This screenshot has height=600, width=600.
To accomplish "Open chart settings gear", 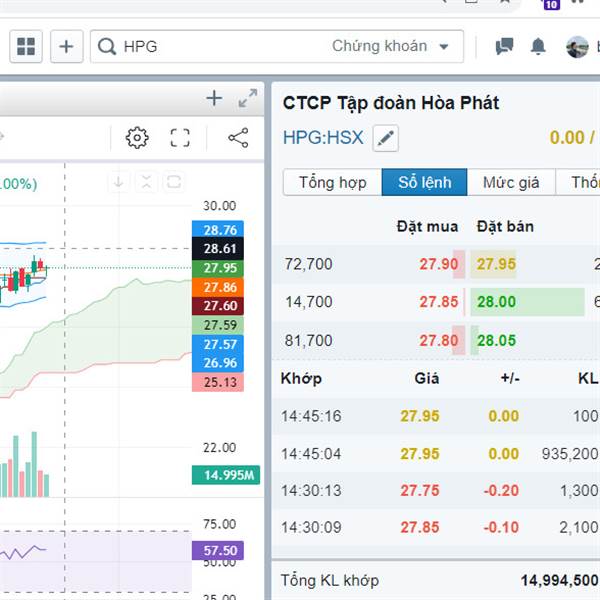I will (137, 138).
